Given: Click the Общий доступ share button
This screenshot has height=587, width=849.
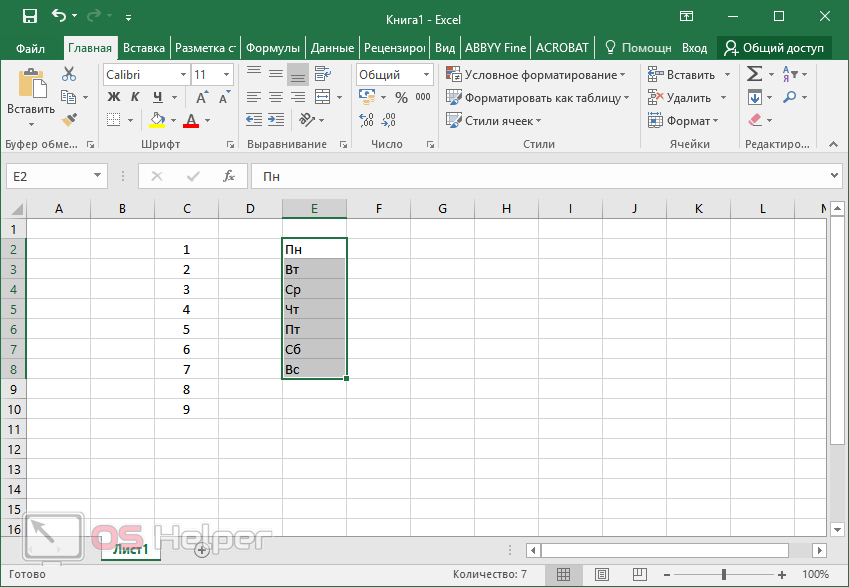Looking at the screenshot, I should [774, 48].
